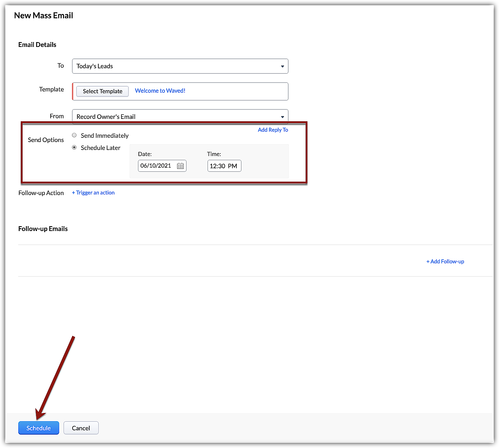Click the PM part of the time field
The height and width of the screenshot is (448, 499).
232,166
